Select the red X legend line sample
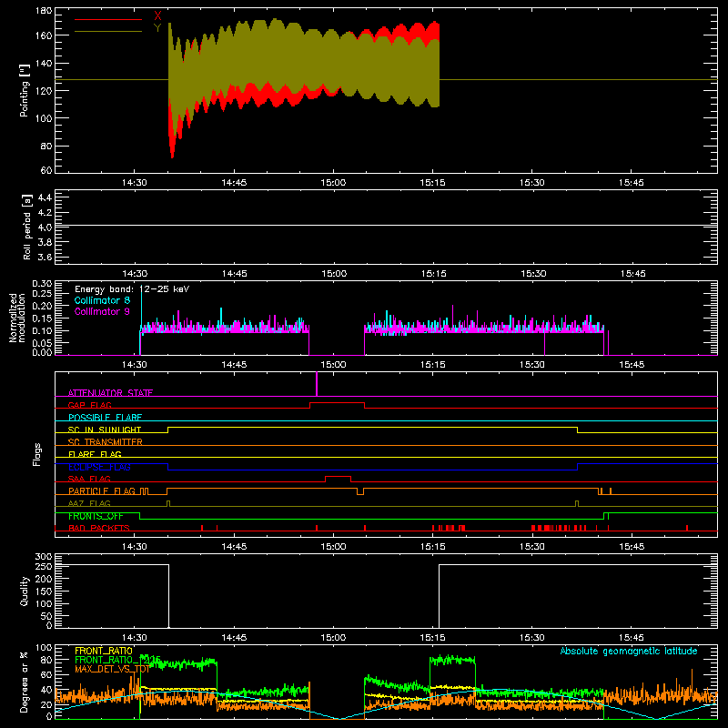728x728 pixels. 108,19
